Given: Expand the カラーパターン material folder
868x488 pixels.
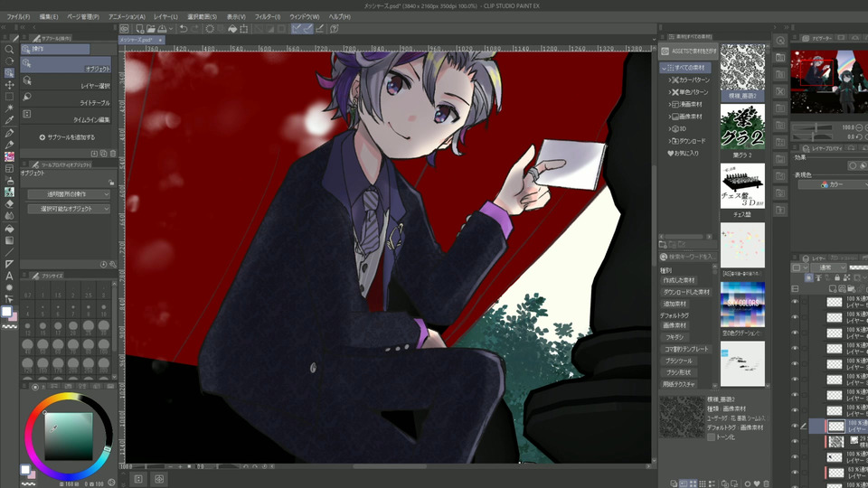Looking at the screenshot, I should (670, 80).
